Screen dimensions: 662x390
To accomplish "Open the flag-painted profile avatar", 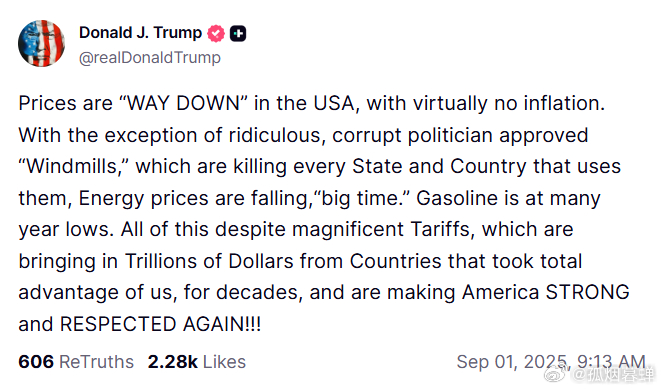I will click(41, 43).
